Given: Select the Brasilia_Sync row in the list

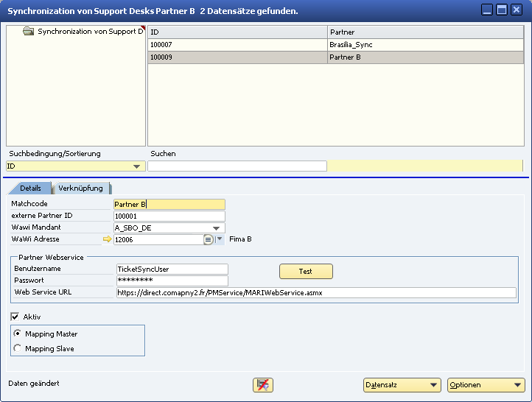Looking at the screenshot, I should click(x=351, y=45).
